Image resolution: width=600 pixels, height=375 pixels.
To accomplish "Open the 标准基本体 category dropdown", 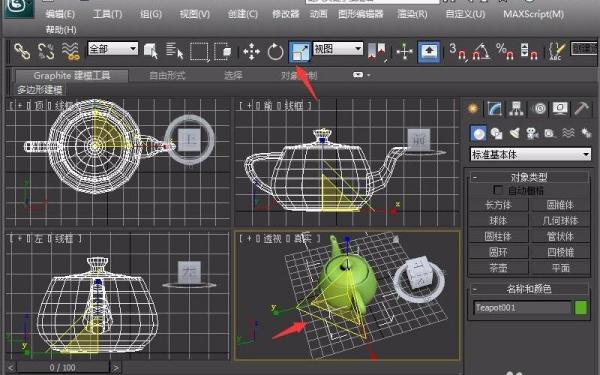I will pos(530,155).
